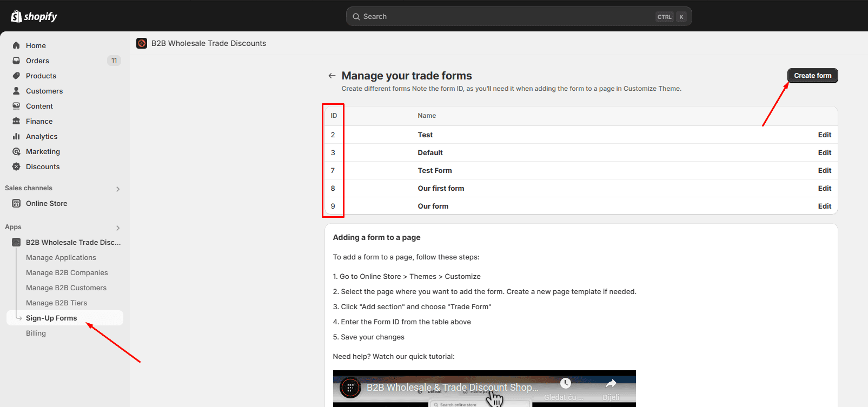Click the Create form button

813,76
